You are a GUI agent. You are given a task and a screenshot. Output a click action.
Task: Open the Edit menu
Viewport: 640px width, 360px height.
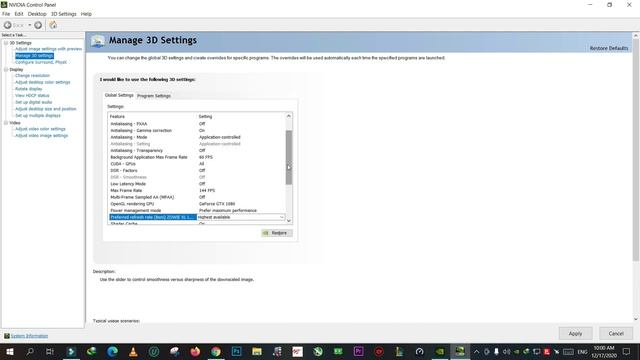(x=19, y=14)
